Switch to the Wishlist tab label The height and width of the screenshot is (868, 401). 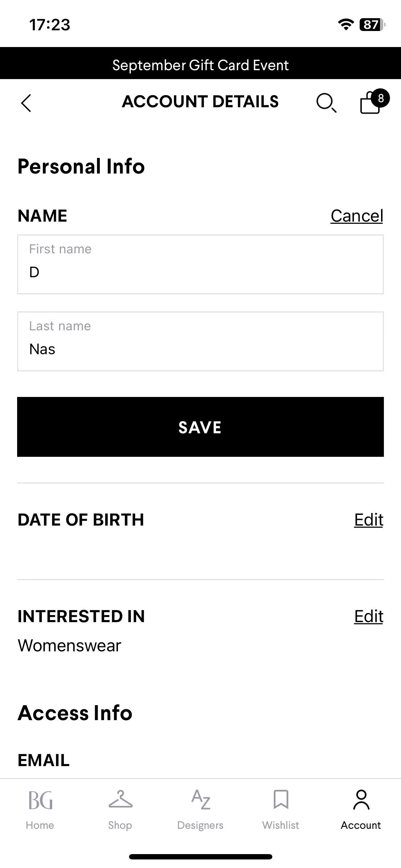(x=281, y=825)
